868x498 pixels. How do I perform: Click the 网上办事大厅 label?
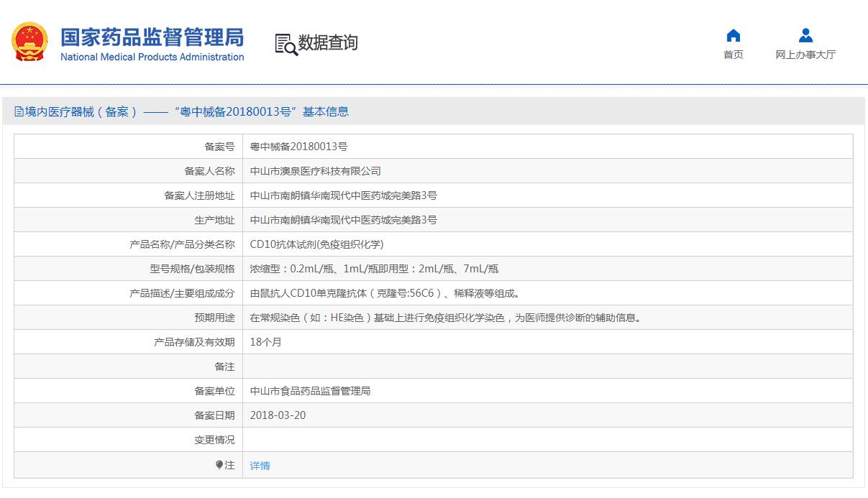coord(805,55)
